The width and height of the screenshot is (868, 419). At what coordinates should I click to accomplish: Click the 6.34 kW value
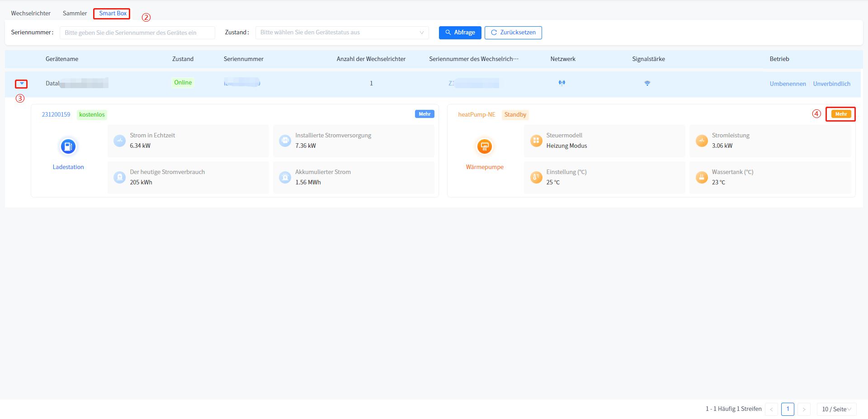point(140,146)
